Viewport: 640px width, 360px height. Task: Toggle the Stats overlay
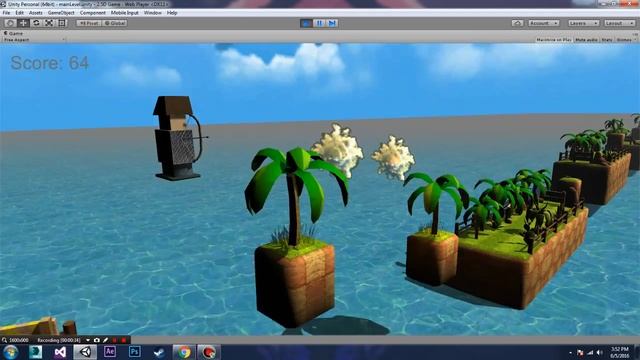coord(607,40)
